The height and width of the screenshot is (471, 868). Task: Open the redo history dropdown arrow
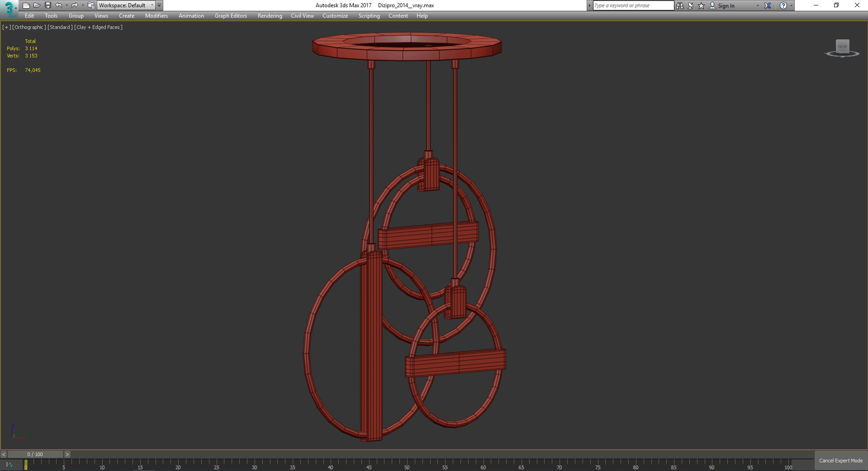pyautogui.click(x=82, y=5)
